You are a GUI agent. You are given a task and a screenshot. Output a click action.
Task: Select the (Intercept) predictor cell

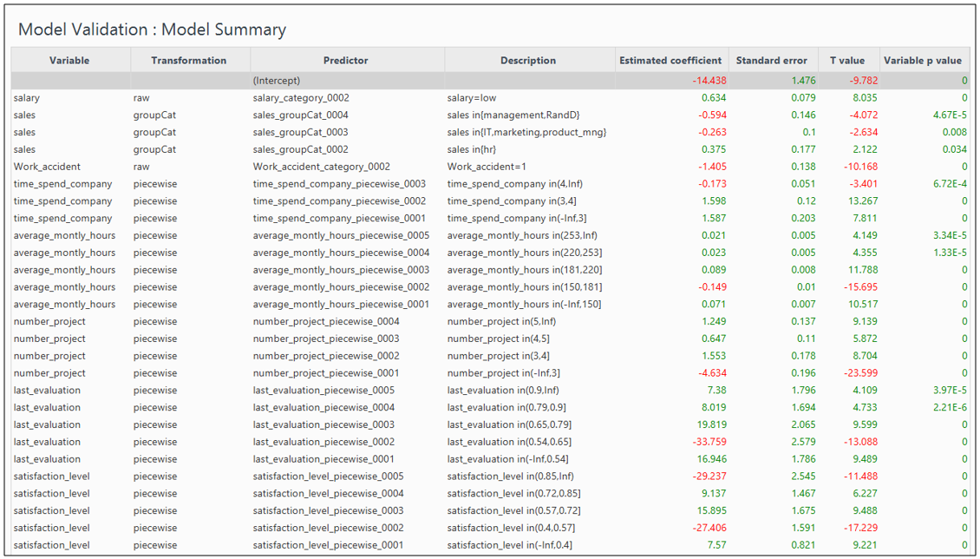click(x=277, y=81)
